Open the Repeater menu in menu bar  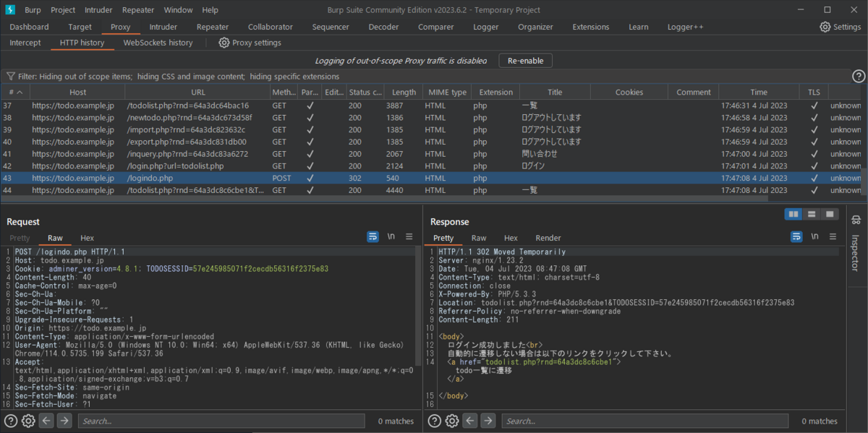(x=137, y=10)
